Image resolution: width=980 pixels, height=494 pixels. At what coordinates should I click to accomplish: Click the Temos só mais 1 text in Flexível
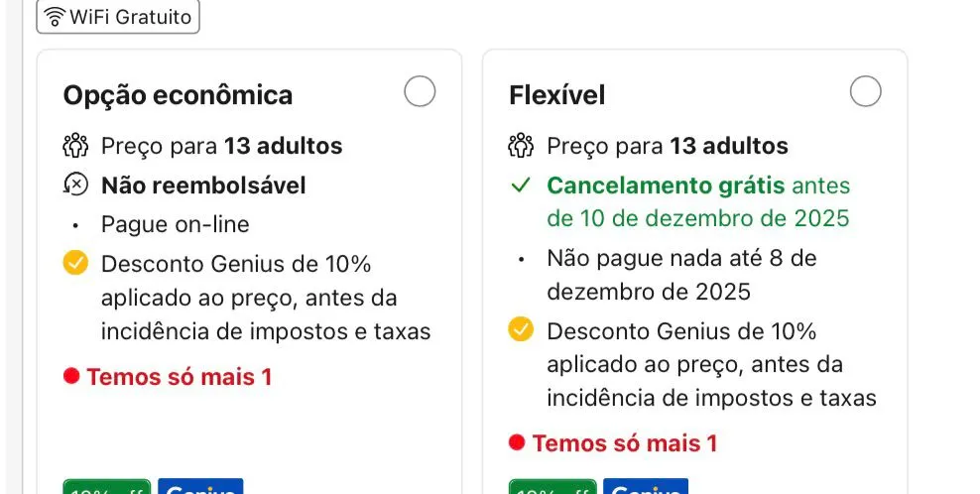pyautogui.click(x=625, y=443)
